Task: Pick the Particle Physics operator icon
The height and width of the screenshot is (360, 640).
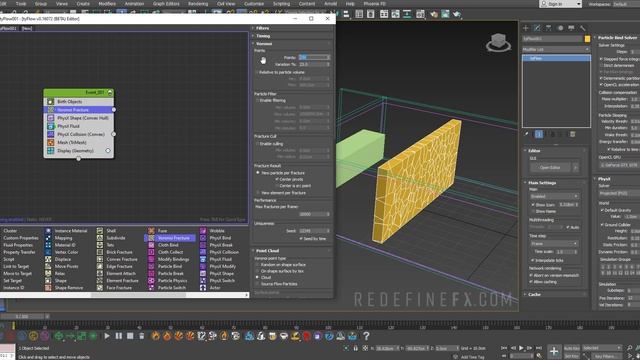Action: point(151,281)
